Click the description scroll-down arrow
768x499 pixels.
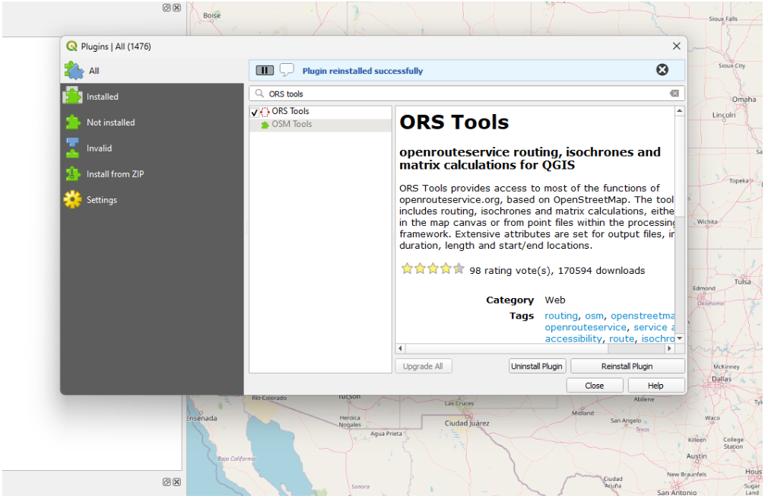679,338
